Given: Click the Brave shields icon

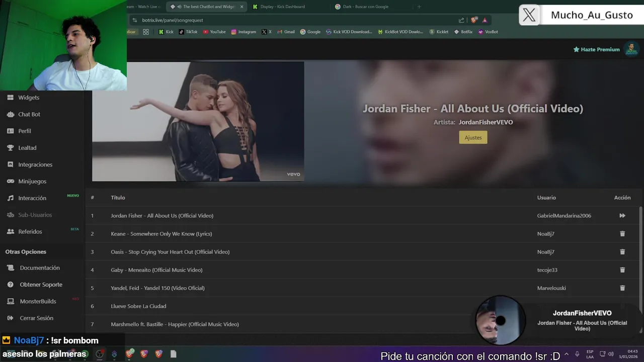Looking at the screenshot, I should coord(474,20).
